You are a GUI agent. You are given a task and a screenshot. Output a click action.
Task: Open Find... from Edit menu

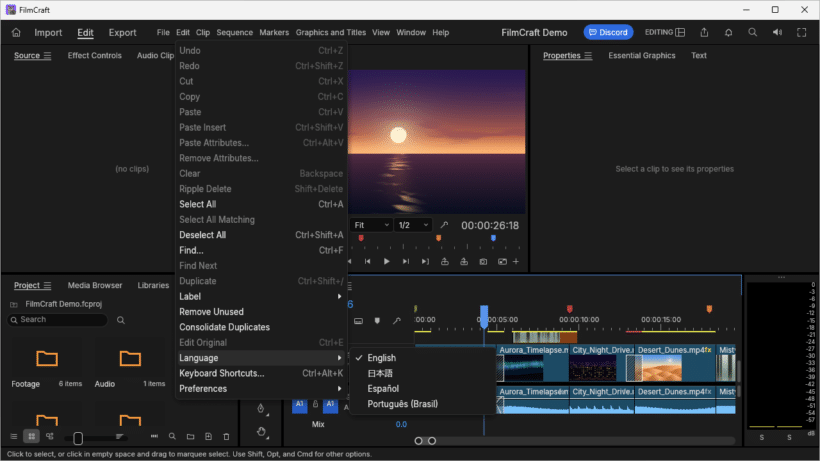pyautogui.click(x=261, y=250)
